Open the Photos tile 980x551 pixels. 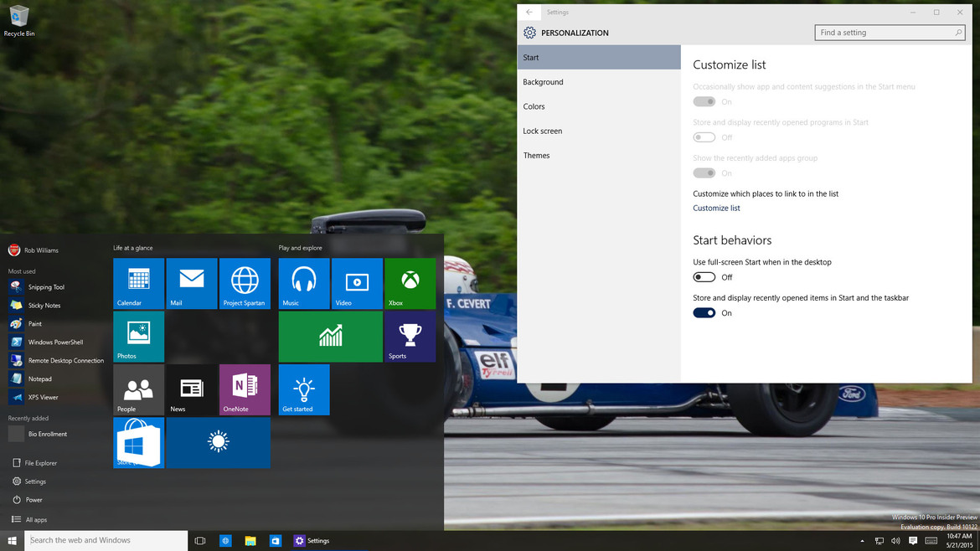pyautogui.click(x=139, y=337)
